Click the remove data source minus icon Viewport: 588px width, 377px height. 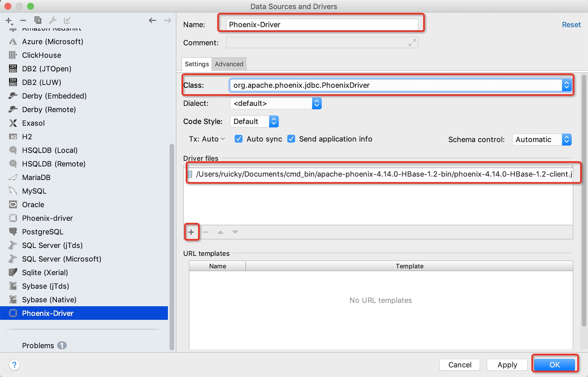pos(23,20)
